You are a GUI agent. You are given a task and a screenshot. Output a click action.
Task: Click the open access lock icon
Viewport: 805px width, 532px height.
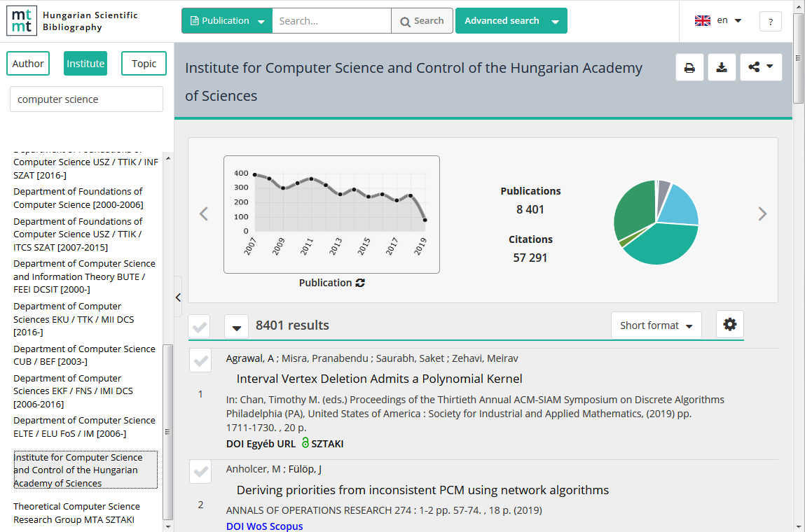(x=305, y=442)
